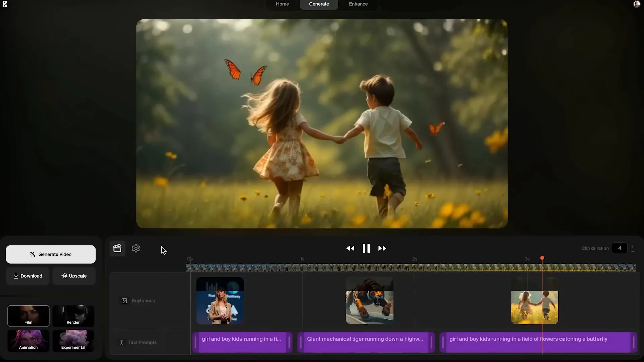Open the user profile avatar
This screenshot has width=644, height=362.
pyautogui.click(x=636, y=4)
